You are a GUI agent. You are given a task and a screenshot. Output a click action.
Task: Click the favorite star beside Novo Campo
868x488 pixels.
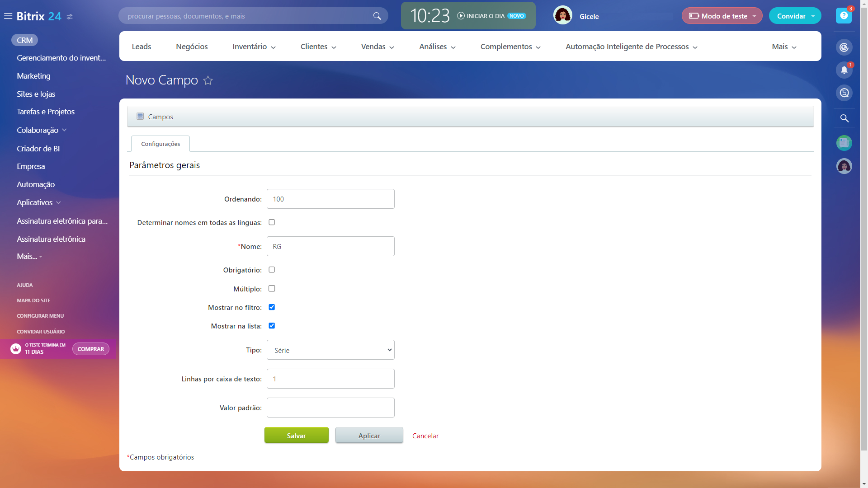208,80
